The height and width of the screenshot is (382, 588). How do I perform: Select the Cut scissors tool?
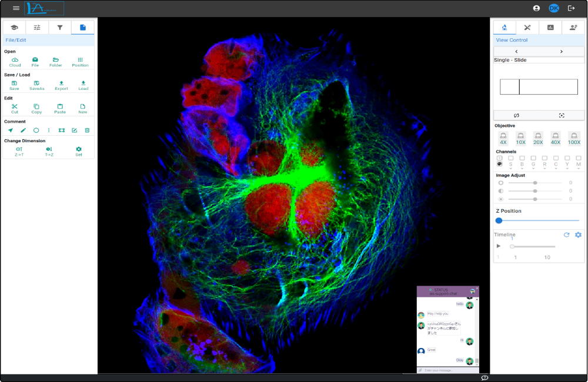pyautogui.click(x=15, y=107)
